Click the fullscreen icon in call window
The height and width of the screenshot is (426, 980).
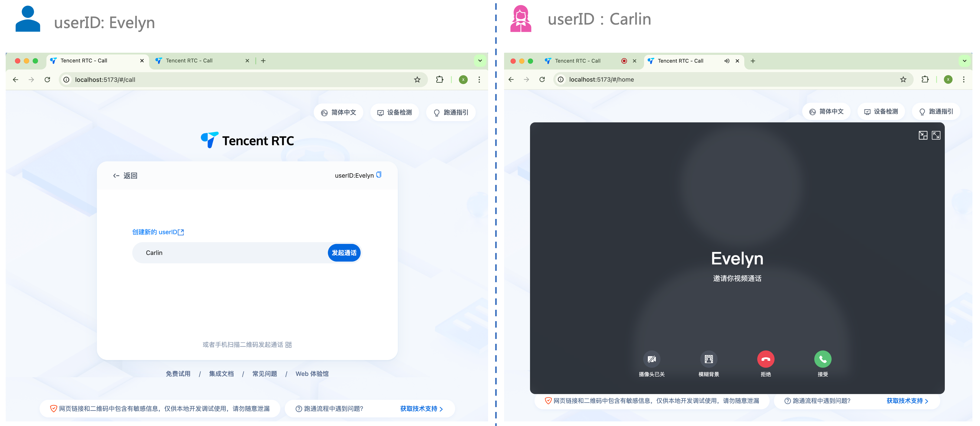tap(936, 135)
